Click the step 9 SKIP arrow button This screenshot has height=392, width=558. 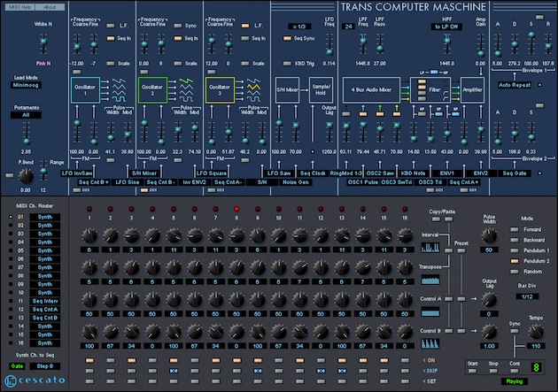[258, 371]
